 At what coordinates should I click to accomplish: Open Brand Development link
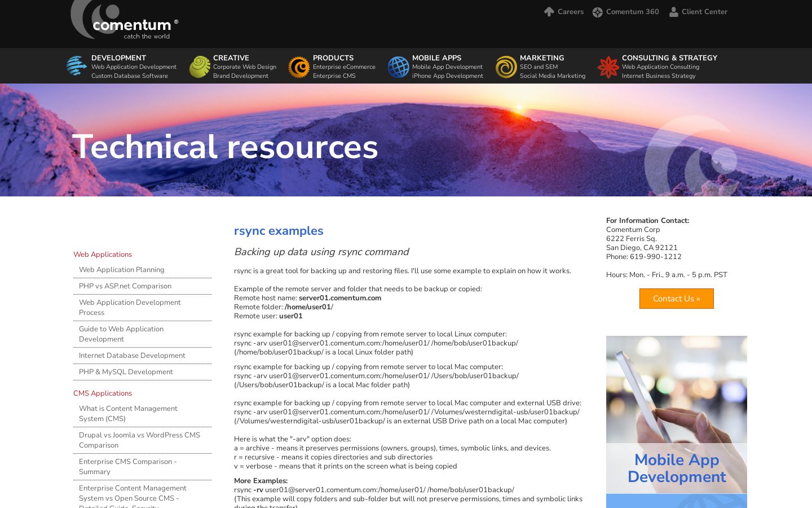click(241, 76)
